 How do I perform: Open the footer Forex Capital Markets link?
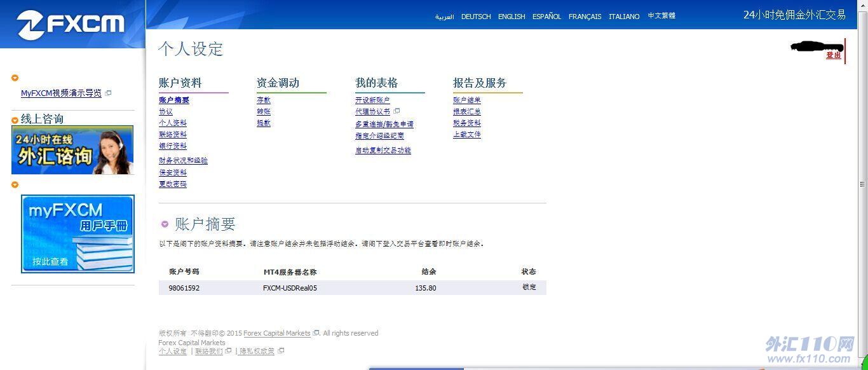[x=277, y=333]
